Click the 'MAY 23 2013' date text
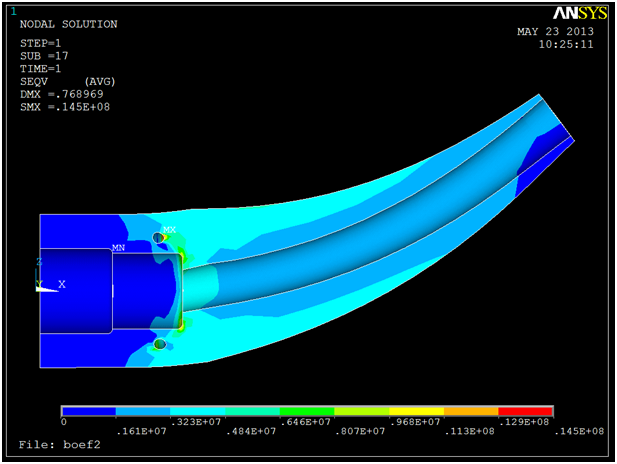 coord(555,31)
